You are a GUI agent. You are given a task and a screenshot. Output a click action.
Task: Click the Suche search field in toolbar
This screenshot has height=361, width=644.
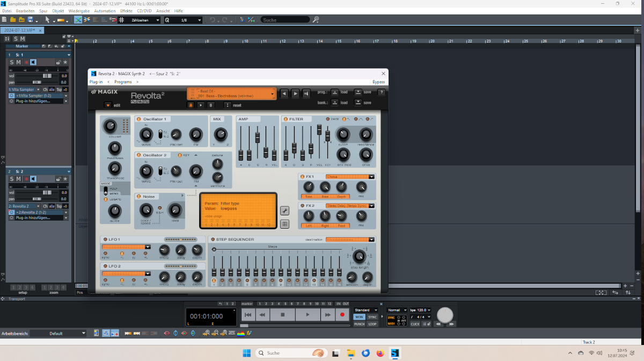click(285, 20)
